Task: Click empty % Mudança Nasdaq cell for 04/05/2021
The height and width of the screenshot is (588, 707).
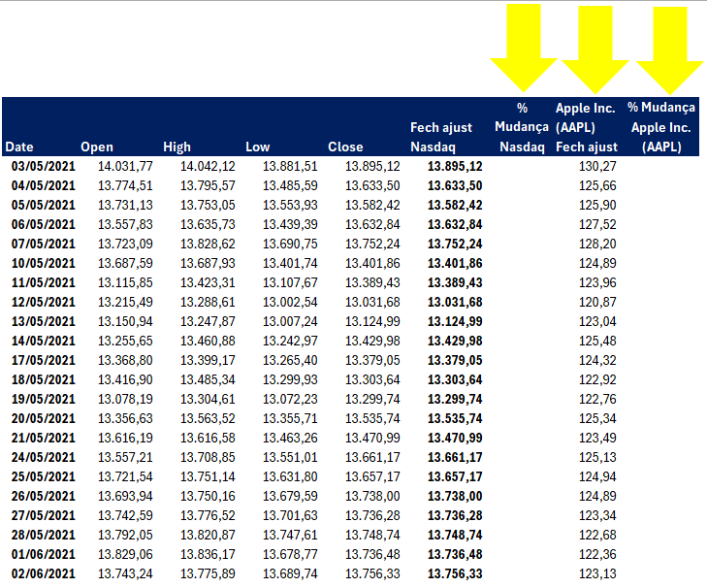Action: pyautogui.click(x=522, y=185)
